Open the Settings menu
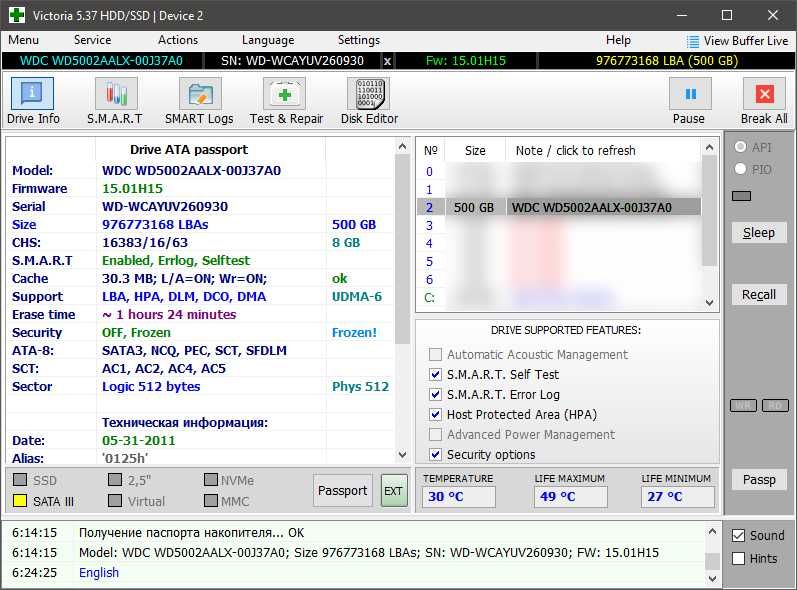This screenshot has height=590, width=797. click(358, 40)
